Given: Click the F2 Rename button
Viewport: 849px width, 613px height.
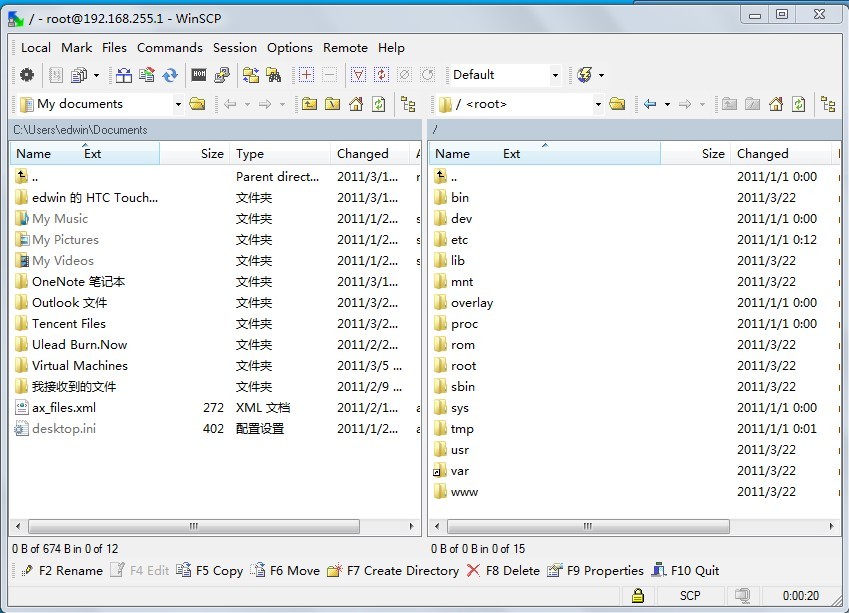Looking at the screenshot, I should coord(61,570).
